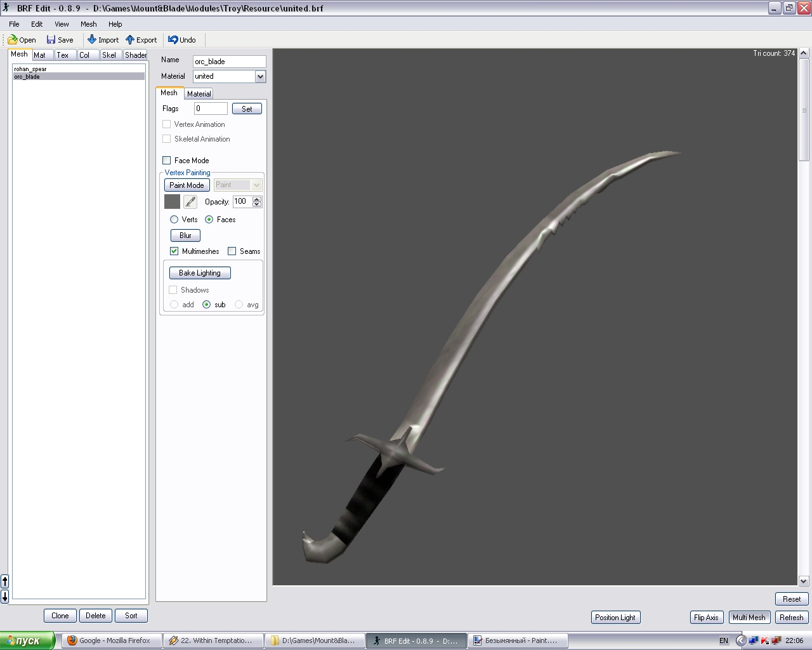Click the Name input field
812x650 pixels.
229,62
